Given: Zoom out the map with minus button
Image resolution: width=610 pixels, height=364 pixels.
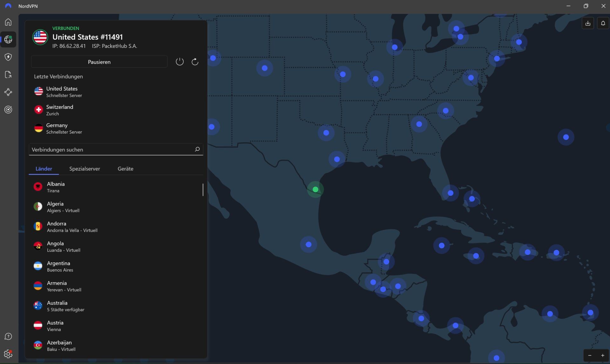Looking at the screenshot, I should [x=590, y=355].
